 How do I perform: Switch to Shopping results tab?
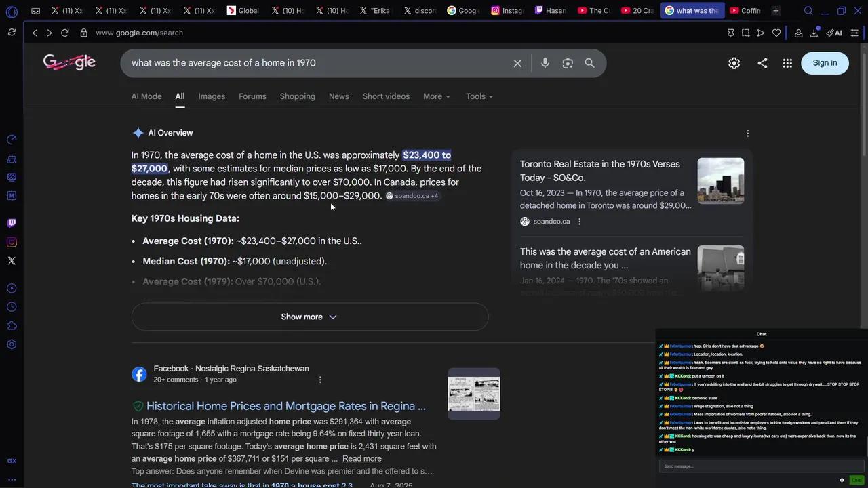pyautogui.click(x=298, y=96)
